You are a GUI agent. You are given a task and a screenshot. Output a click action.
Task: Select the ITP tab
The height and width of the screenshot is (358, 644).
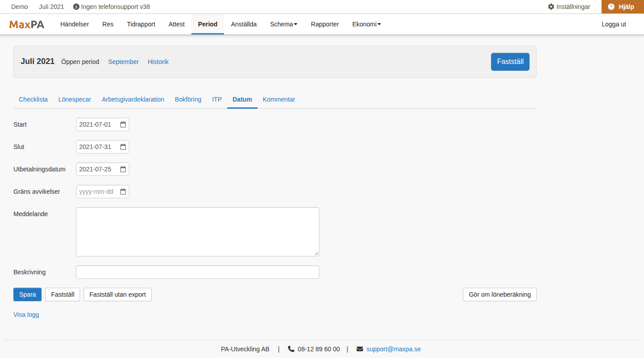pyautogui.click(x=217, y=99)
